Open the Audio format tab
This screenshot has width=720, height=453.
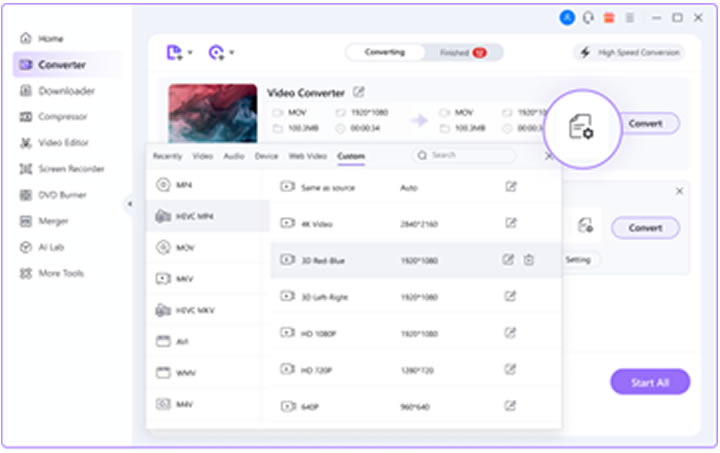(x=234, y=156)
